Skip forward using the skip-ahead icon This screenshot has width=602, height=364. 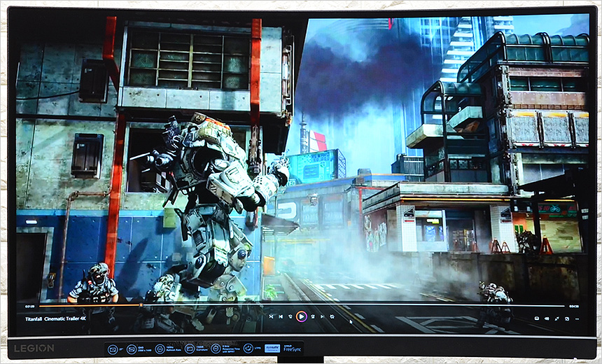[x=312, y=316]
